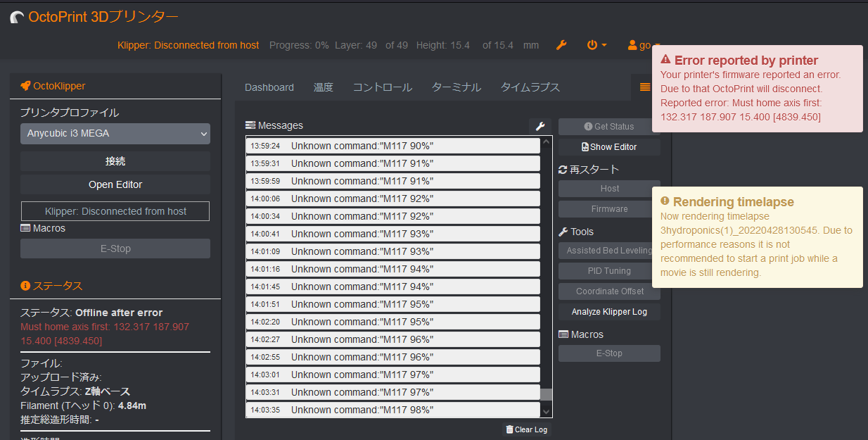
Task: Click the messages scrollbar down arrow
Action: point(546,411)
